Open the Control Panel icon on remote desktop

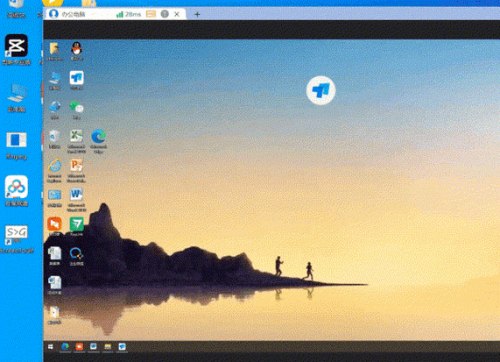55,195
